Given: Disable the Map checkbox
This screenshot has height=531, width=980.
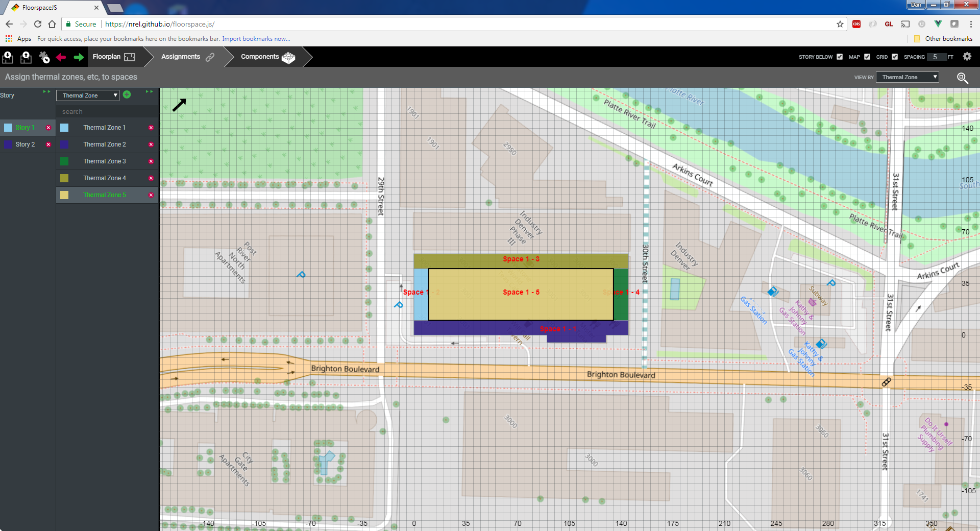Looking at the screenshot, I should [x=867, y=57].
